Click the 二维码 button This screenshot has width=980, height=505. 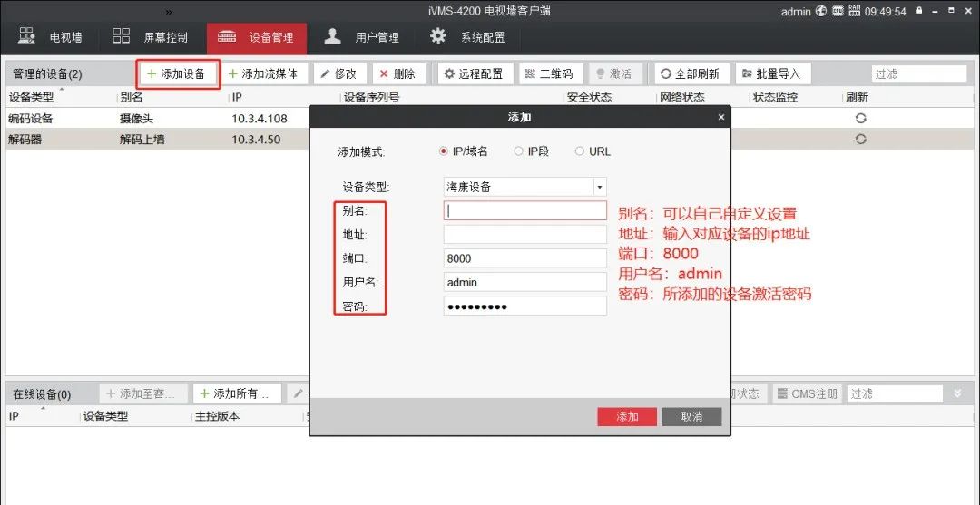550,73
